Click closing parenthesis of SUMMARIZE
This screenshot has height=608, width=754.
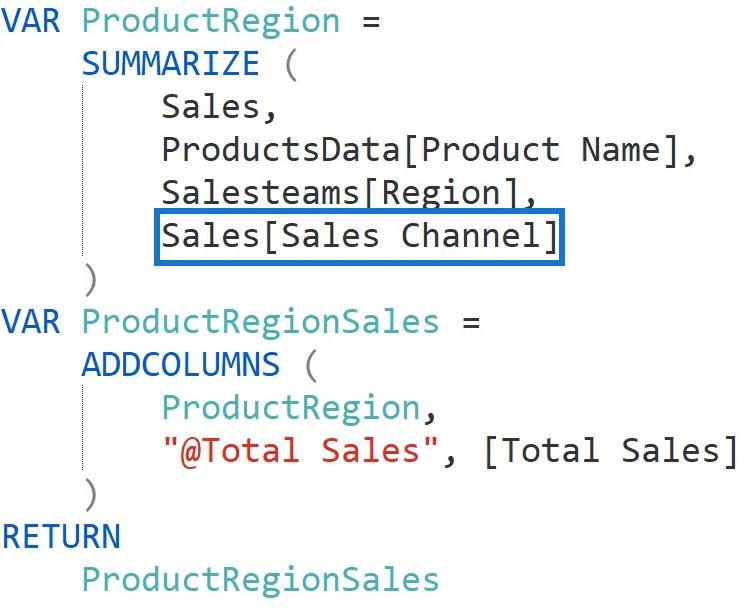(90, 279)
